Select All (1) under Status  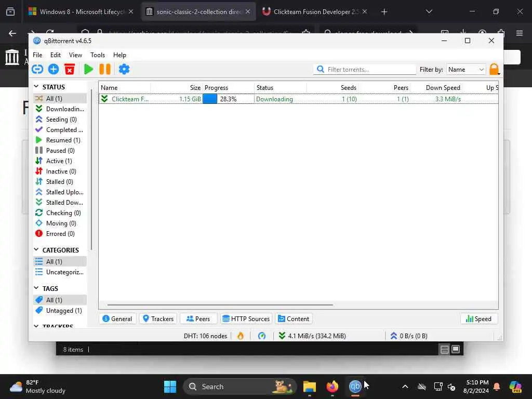point(60,98)
